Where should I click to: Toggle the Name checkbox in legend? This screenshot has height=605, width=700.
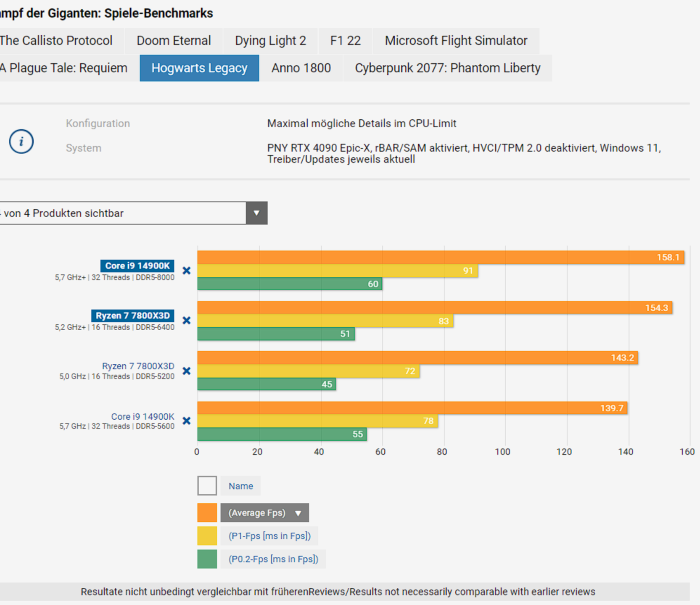(x=207, y=486)
